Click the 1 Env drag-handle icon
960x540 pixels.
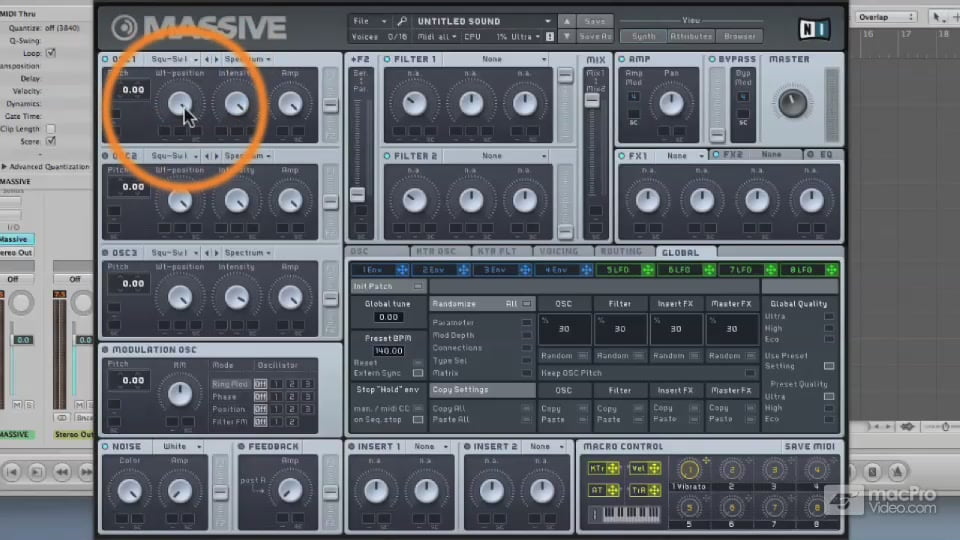[402, 270]
